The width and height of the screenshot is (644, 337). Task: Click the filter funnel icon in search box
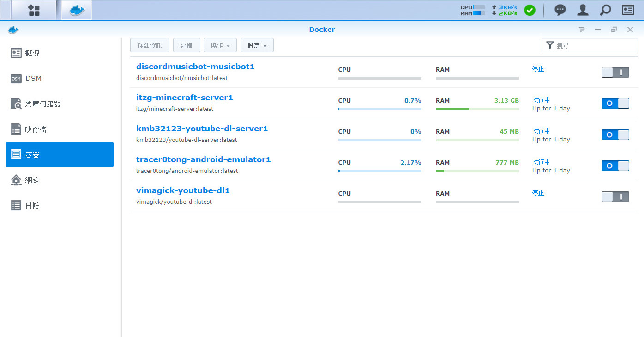550,45
